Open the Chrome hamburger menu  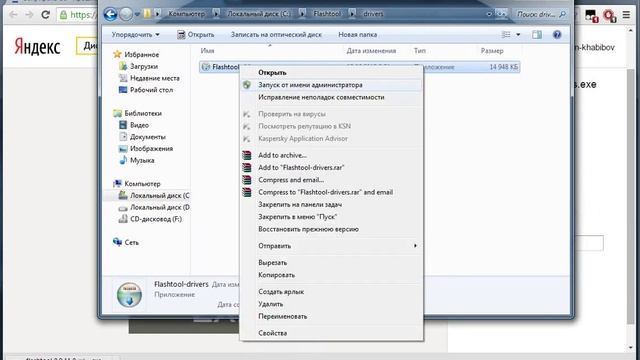[x=627, y=15]
